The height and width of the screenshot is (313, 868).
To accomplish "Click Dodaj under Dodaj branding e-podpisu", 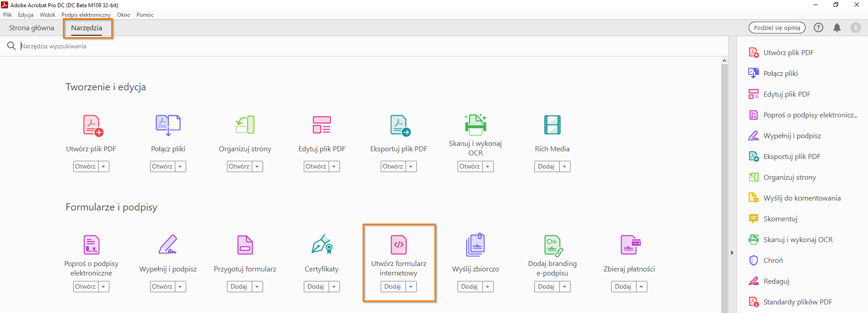I will [547, 287].
